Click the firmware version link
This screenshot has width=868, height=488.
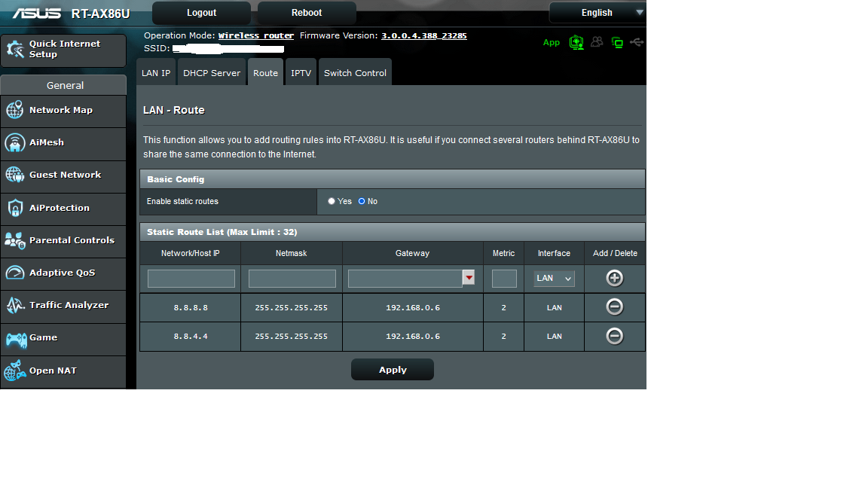pyautogui.click(x=423, y=35)
